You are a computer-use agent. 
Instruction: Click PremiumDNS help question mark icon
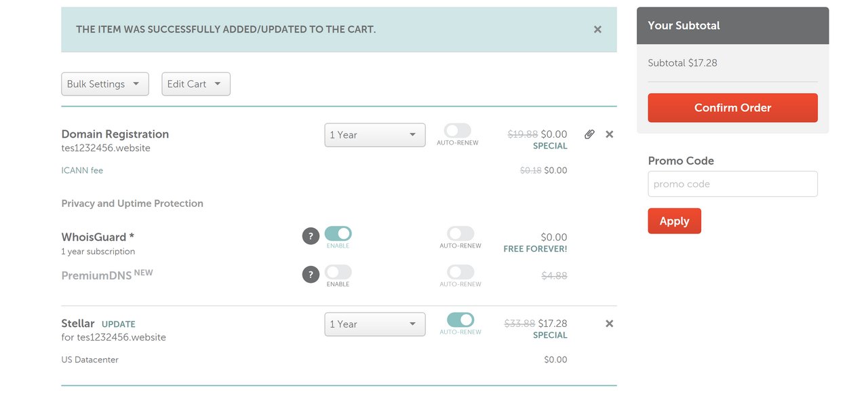click(x=311, y=275)
